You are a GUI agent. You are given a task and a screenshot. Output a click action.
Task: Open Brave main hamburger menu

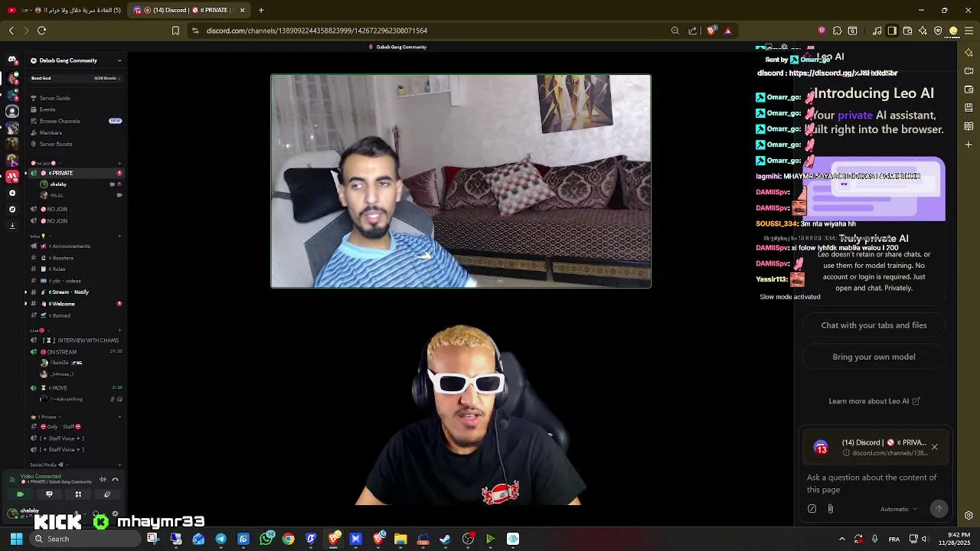point(969,31)
